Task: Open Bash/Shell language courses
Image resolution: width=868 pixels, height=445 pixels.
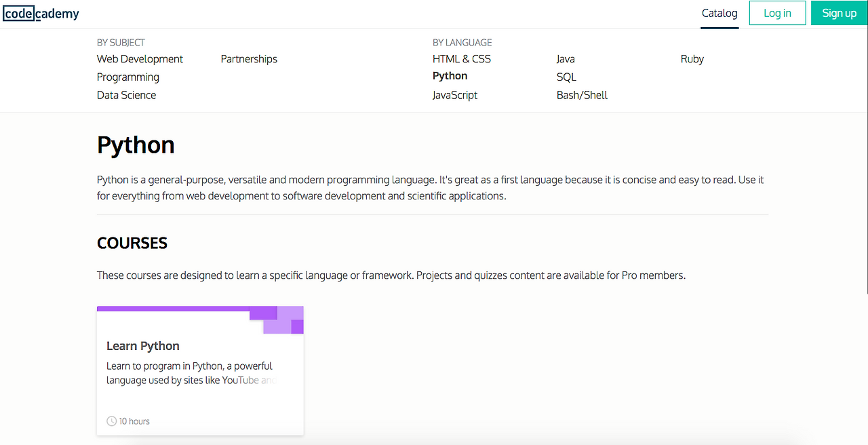Action: pyautogui.click(x=582, y=95)
